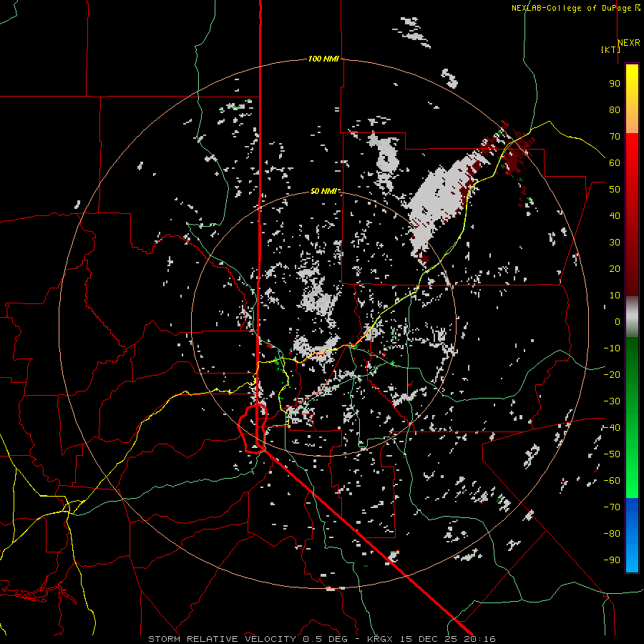The image size is (644, 644).
Task: Click the 0.5 DEG elevation text in footer
Action: click(325, 639)
